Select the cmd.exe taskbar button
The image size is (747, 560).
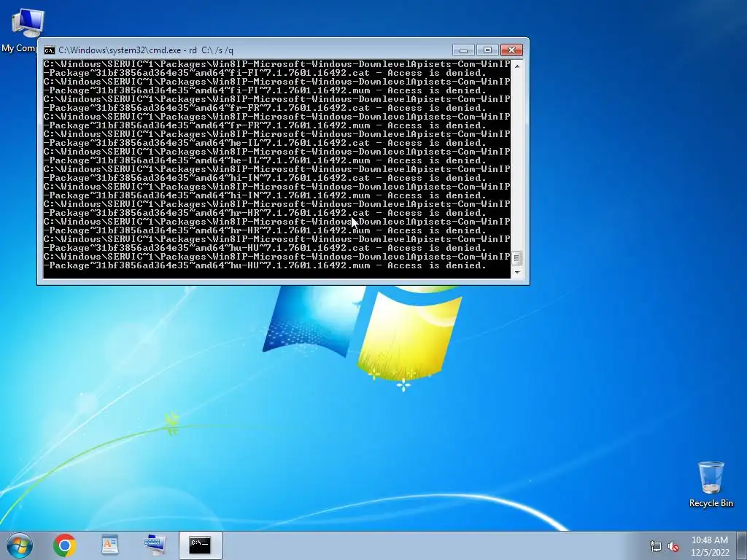[x=200, y=545]
